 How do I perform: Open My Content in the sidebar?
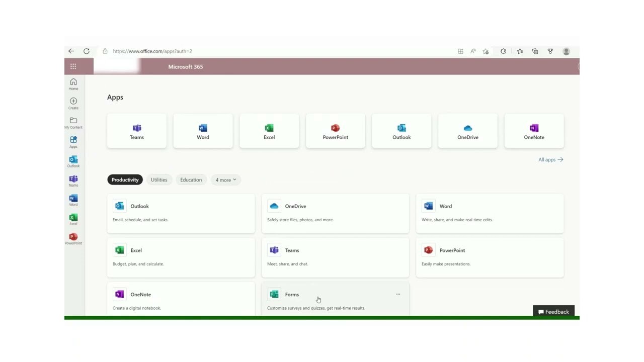73,123
